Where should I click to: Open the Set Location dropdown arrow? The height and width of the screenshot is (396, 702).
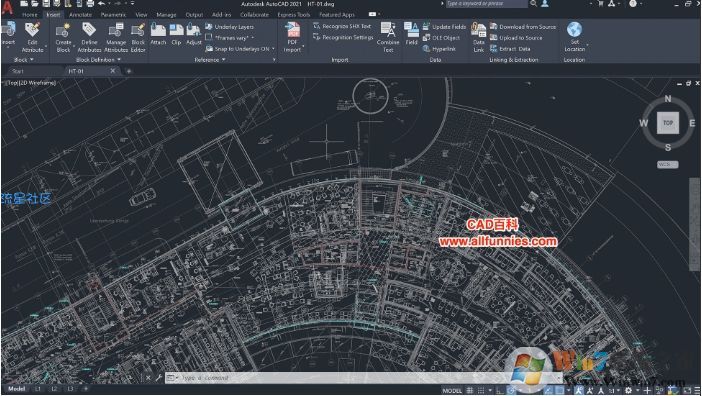tap(587, 45)
